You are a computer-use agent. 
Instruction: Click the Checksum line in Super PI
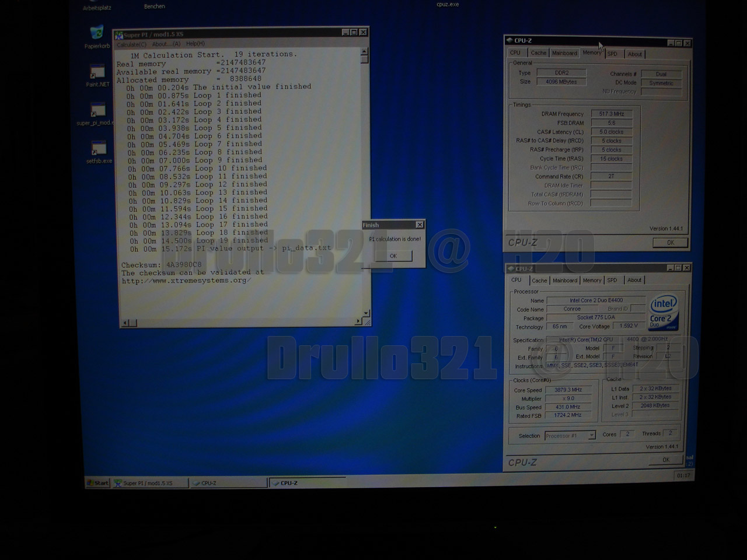pyautogui.click(x=162, y=265)
